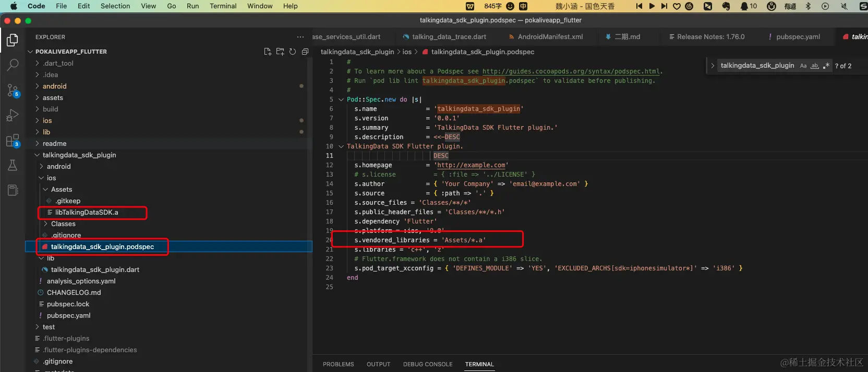The width and height of the screenshot is (868, 372).
Task: Open the cocoapods podspec guide link
Action: click(x=571, y=71)
